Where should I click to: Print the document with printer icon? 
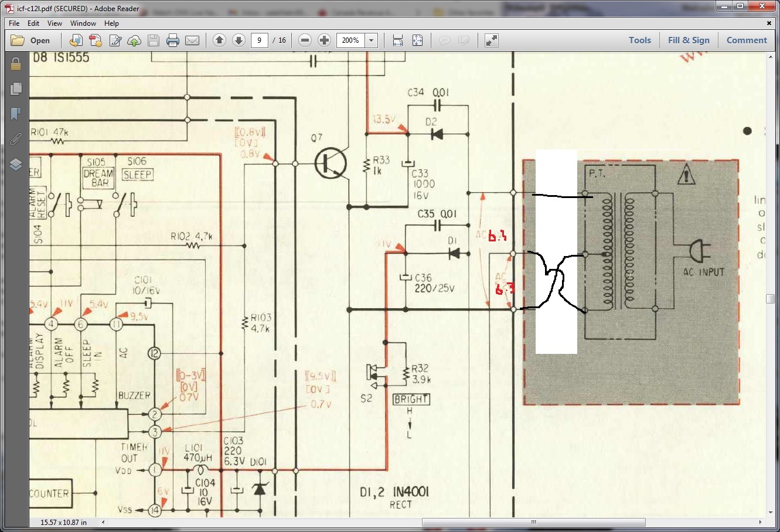173,40
